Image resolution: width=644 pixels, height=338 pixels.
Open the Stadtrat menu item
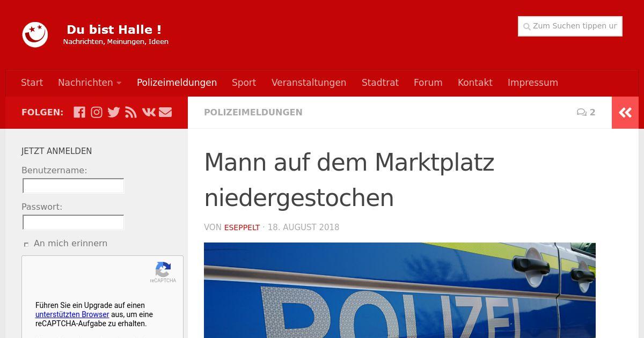click(380, 83)
